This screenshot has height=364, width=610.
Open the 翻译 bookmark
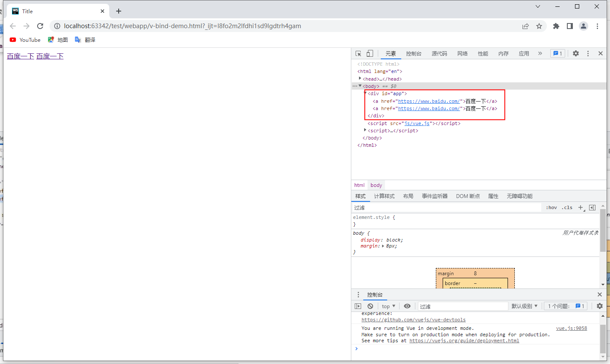(x=85, y=40)
